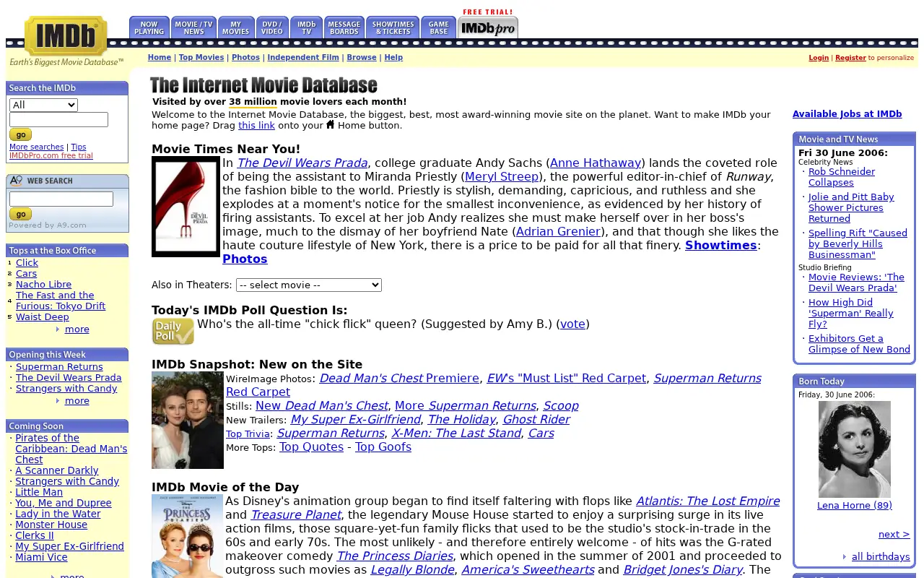Open The Devil Wears Prada poster thumbnail

(186, 207)
